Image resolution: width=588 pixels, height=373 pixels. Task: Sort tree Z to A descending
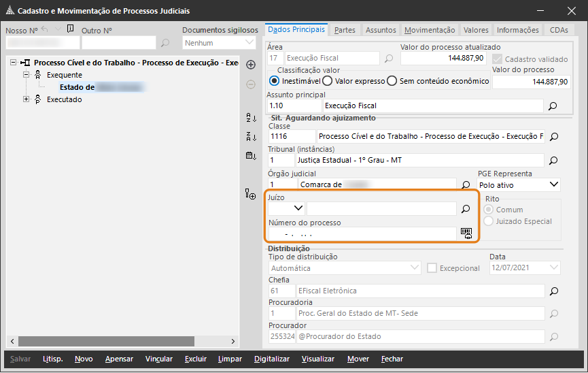click(x=250, y=137)
